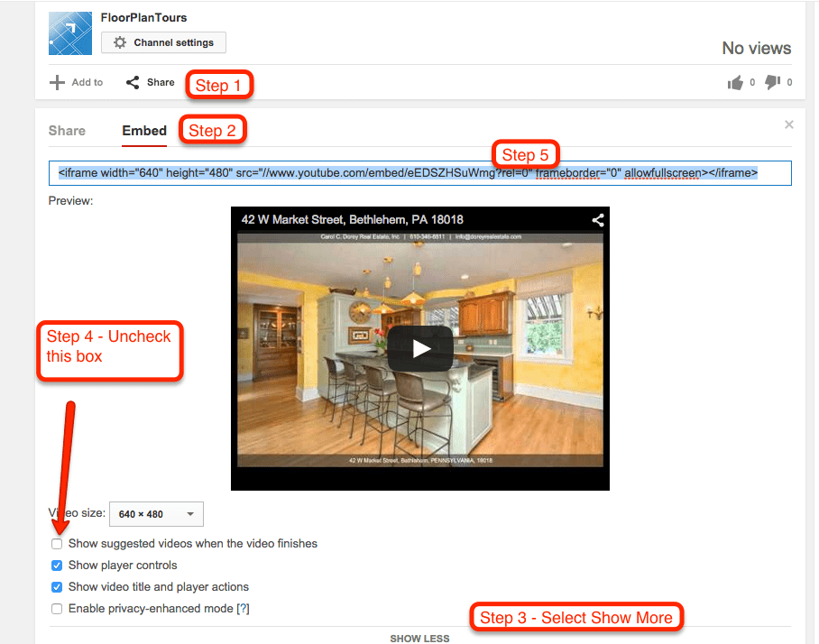Enable privacy-enhanced mode checkbox
This screenshot has width=819, height=644.
click(57, 609)
